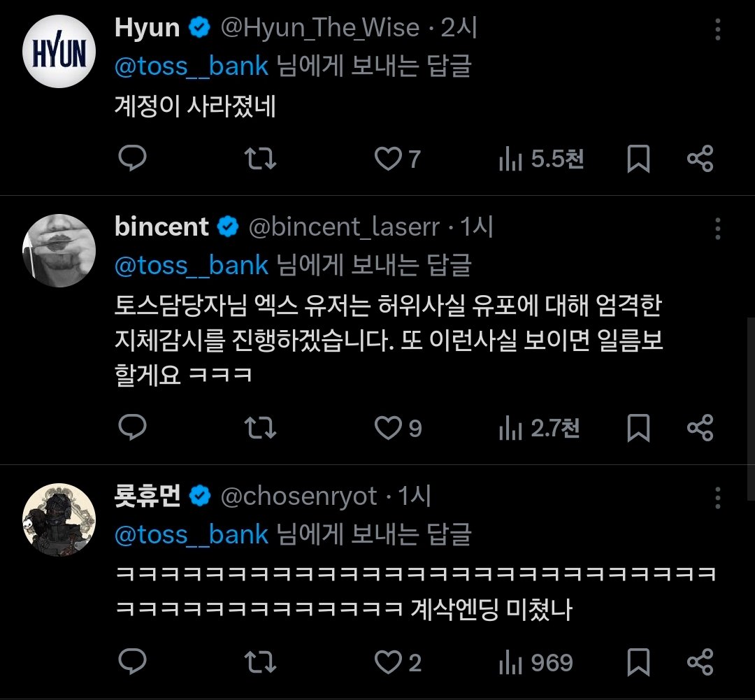Viewport: 755px width, 700px height.
Task: Retweet Hyun's reply
Action: coord(262,159)
